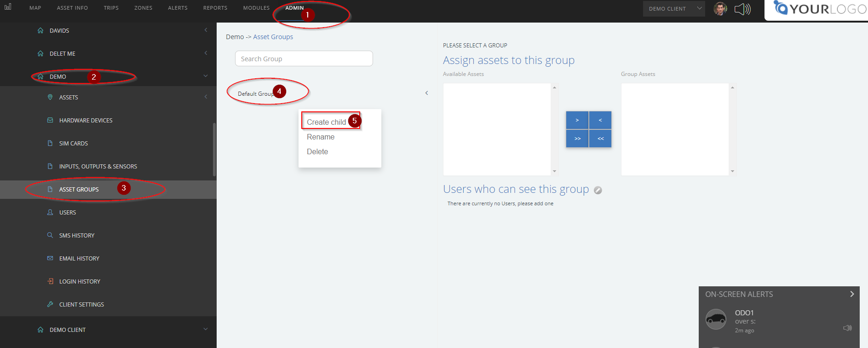Click the Email History envelope icon
The height and width of the screenshot is (348, 868).
pos(50,258)
